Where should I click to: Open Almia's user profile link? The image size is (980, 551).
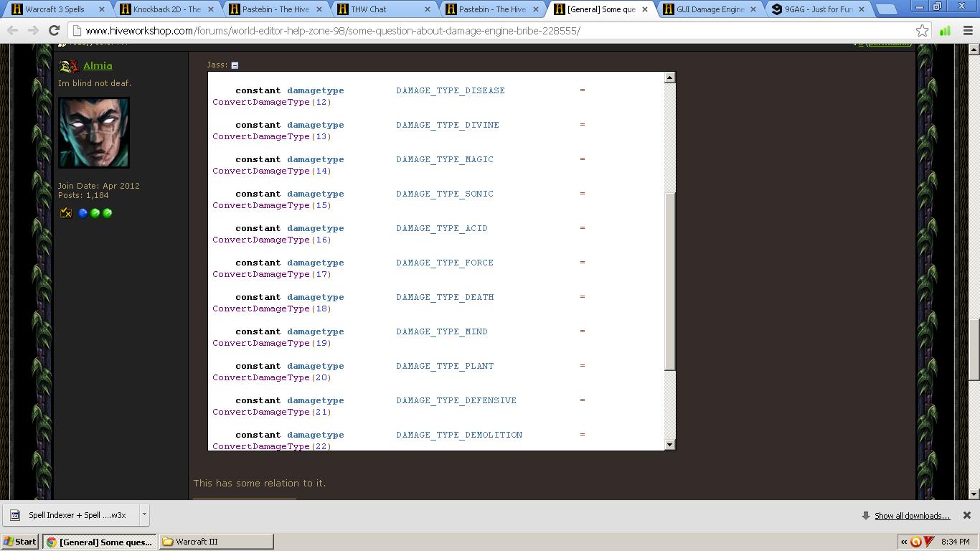pos(98,65)
